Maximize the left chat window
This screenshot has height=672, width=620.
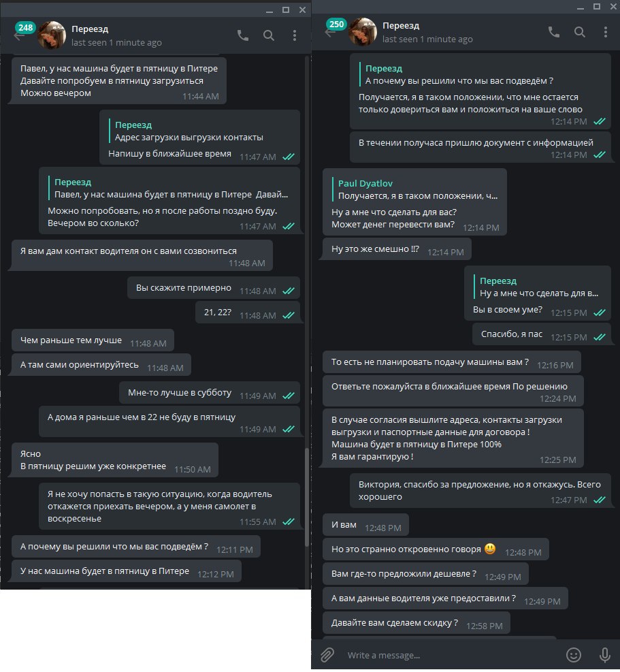coord(286,10)
